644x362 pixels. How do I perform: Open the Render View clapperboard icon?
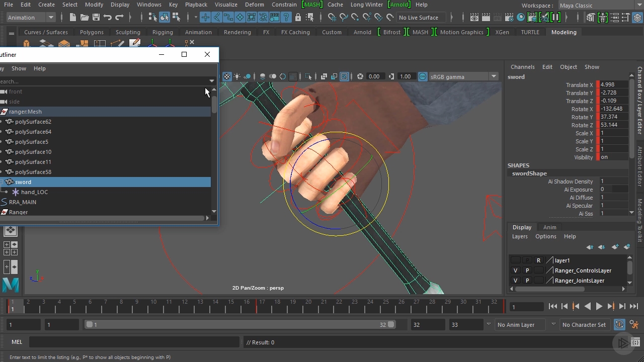point(474,17)
